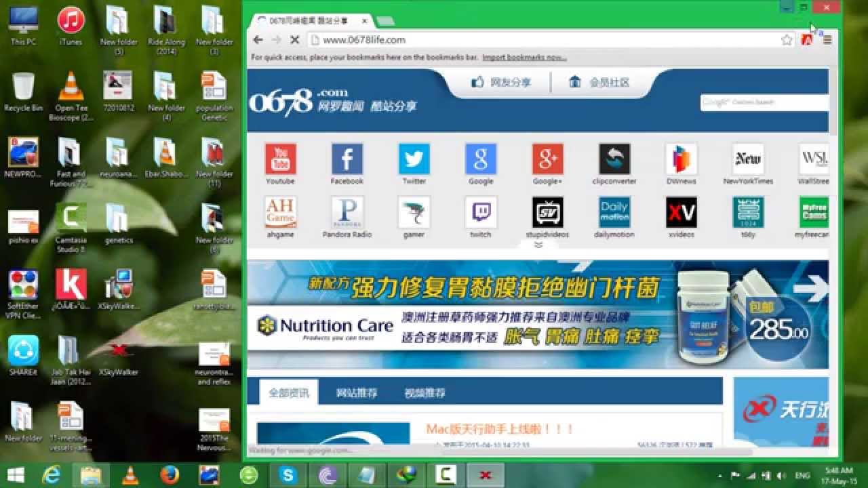Expand more shortcuts with double chevron
Viewport: 868px width, 488px height.
click(538, 245)
